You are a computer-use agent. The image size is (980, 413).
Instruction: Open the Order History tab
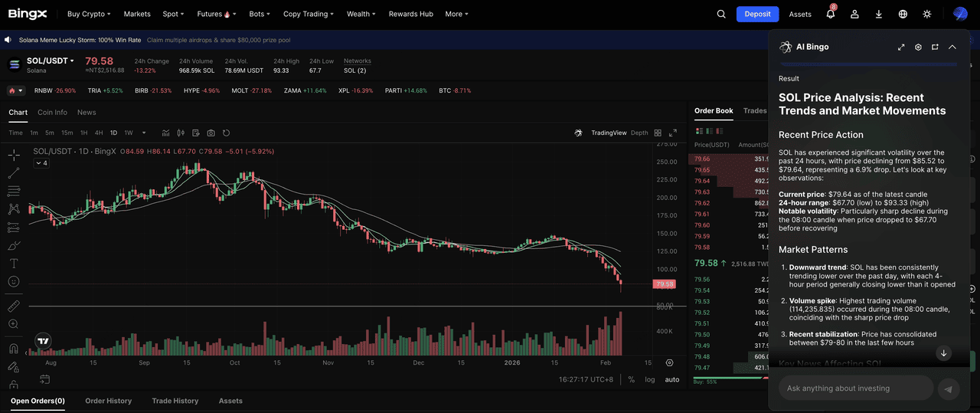pos(108,401)
